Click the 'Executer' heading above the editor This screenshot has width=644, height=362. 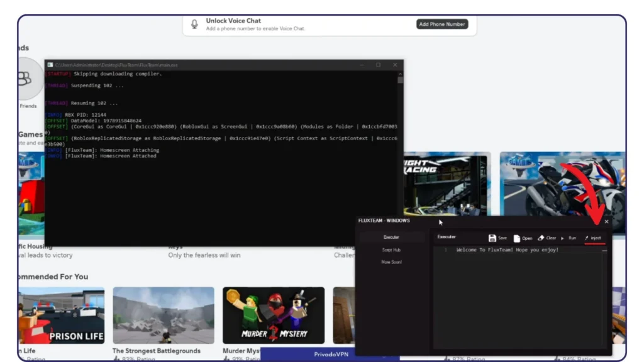(447, 237)
